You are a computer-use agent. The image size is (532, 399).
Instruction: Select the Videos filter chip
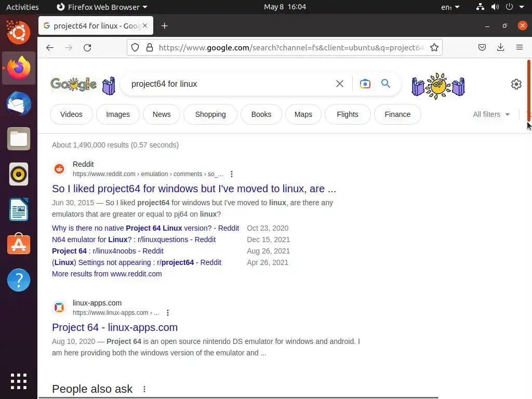(71, 114)
